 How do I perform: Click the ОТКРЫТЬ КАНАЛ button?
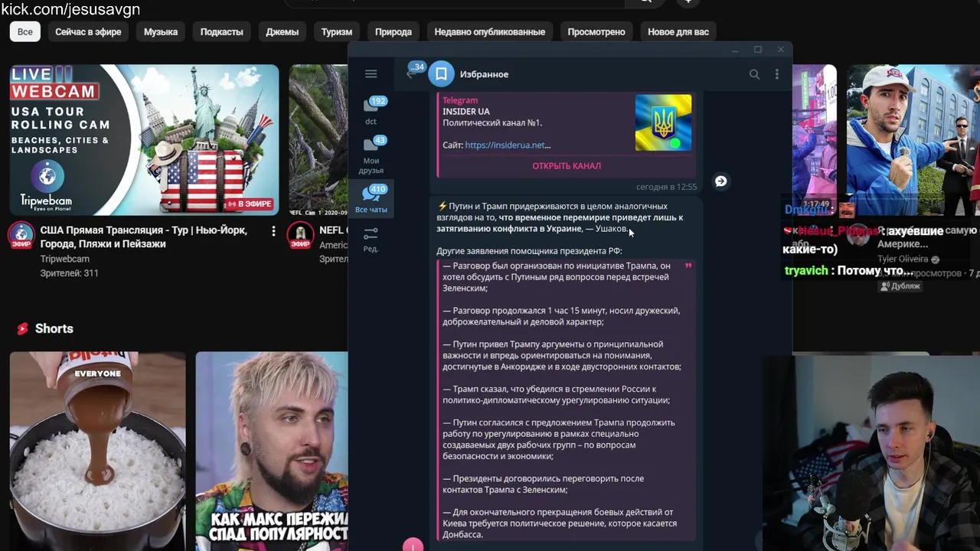pyautogui.click(x=567, y=166)
